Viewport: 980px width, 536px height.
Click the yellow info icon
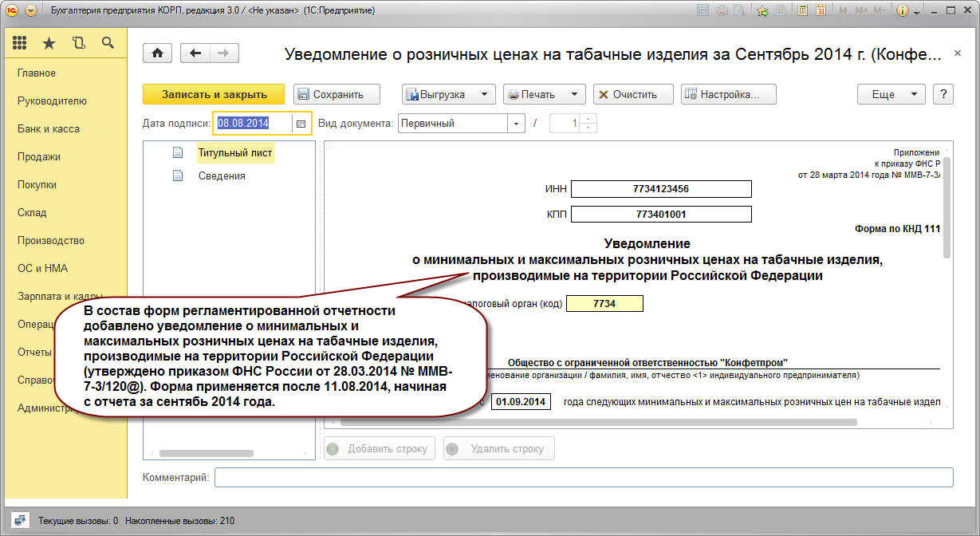pyautogui.click(x=903, y=11)
